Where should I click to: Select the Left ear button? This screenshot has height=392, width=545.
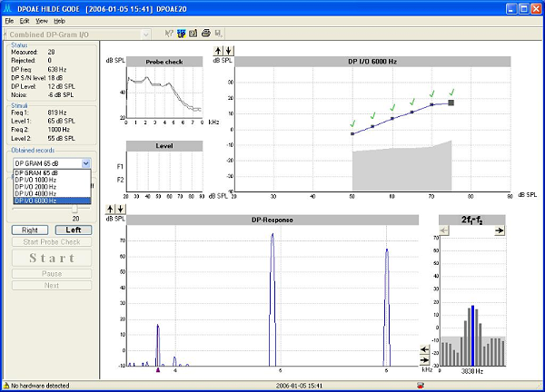[75, 230]
